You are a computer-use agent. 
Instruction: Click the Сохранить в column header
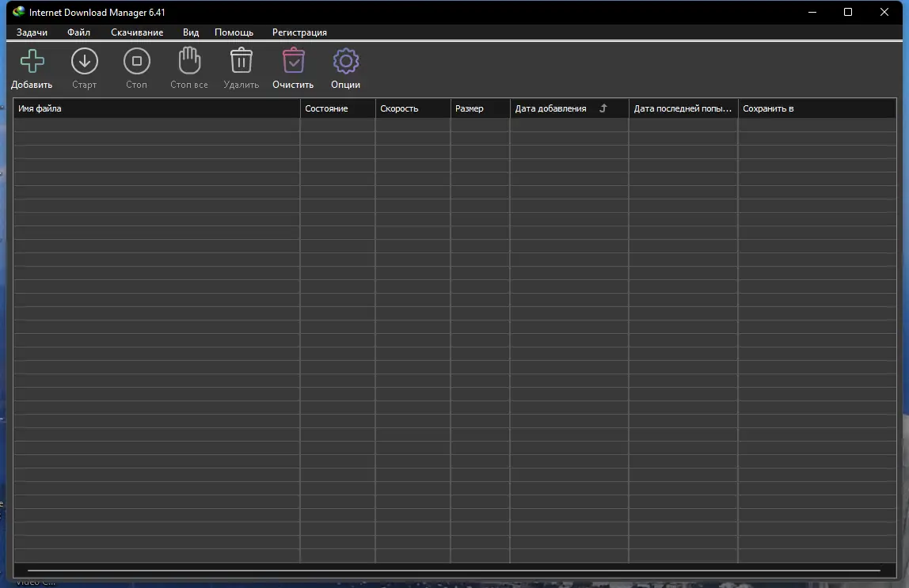pos(817,108)
